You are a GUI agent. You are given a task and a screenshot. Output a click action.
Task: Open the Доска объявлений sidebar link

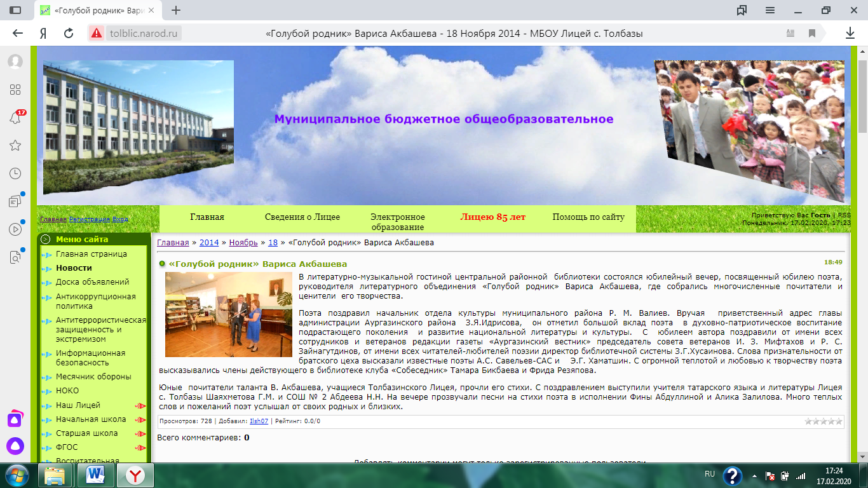pyautogui.click(x=92, y=281)
